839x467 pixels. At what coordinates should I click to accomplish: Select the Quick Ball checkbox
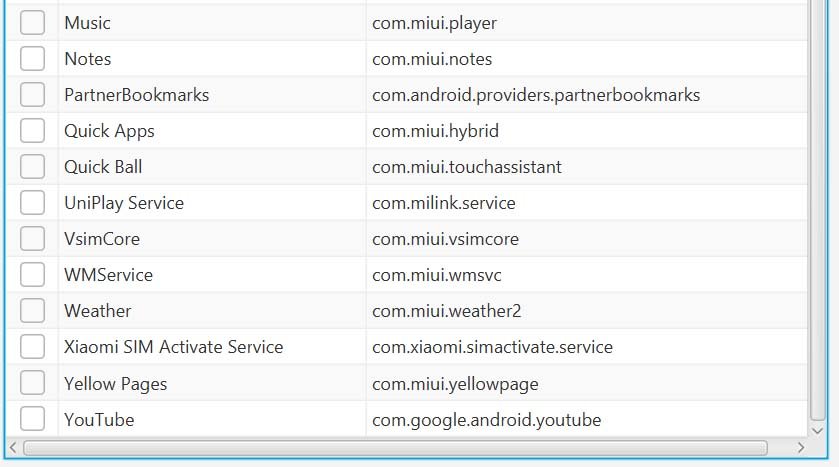[32, 166]
